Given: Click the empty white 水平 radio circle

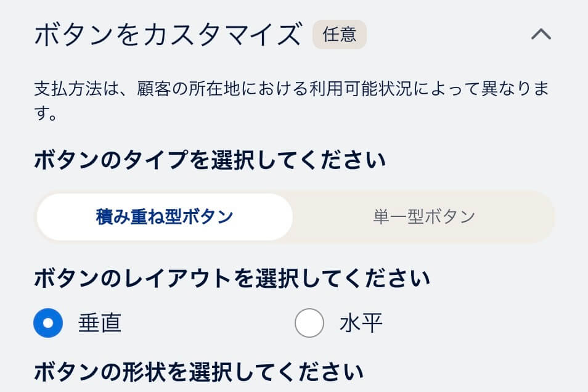Looking at the screenshot, I should 309,323.
